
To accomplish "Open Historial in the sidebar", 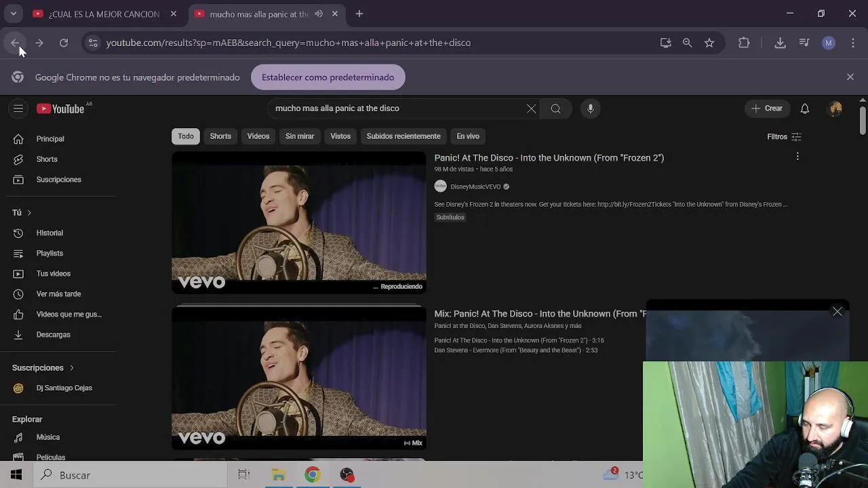I will coord(61,233).
